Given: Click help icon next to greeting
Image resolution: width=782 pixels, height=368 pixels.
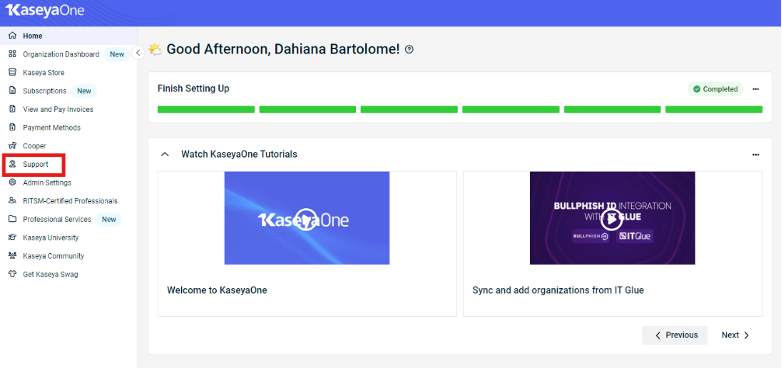Looking at the screenshot, I should pos(409,49).
